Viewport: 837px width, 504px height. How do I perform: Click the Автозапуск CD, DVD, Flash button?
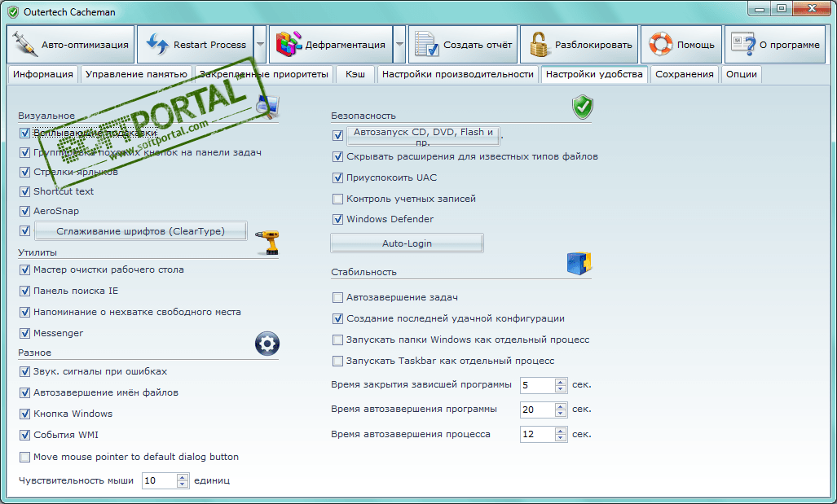click(x=423, y=136)
